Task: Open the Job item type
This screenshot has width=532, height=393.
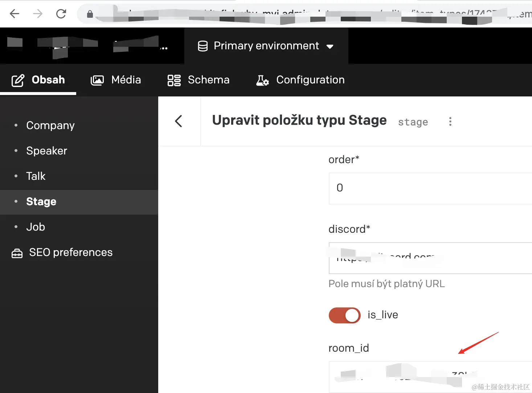Action: (x=36, y=227)
